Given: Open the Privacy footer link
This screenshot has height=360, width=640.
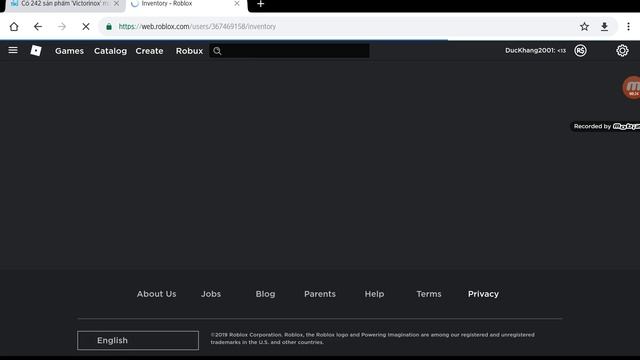Looking at the screenshot, I should [x=483, y=294].
